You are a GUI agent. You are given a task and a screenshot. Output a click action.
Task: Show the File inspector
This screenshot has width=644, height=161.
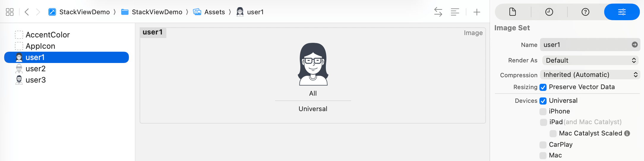pos(513,12)
